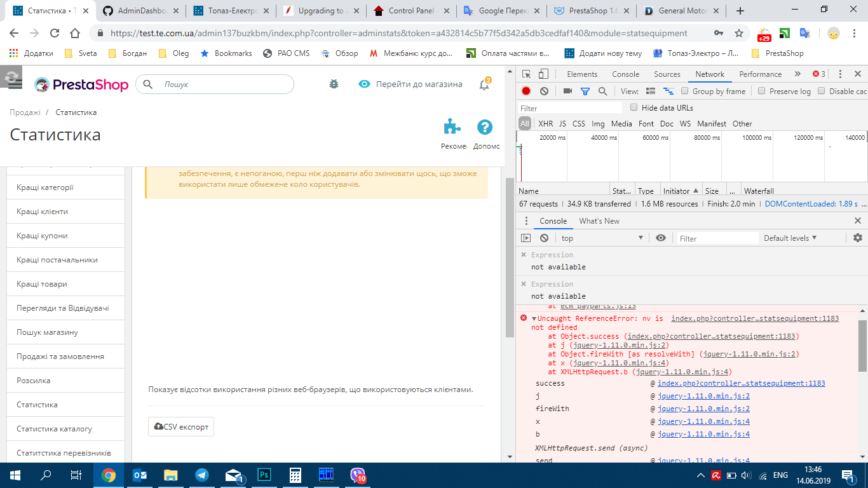Click CSV експорт button
868x488 pixels.
[181, 427]
